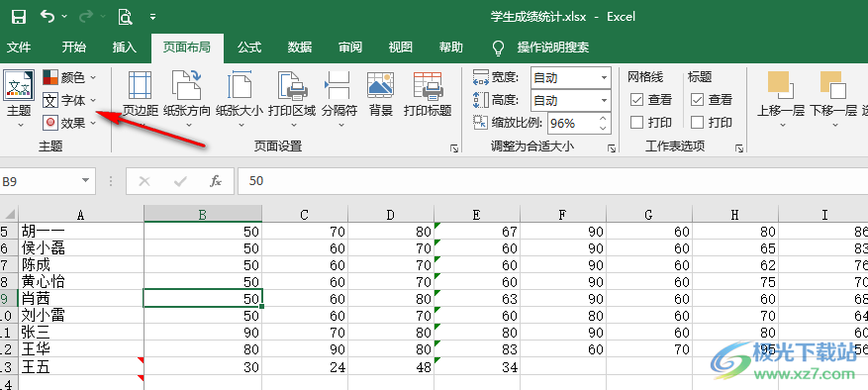Open theme Fonts (字体) menu
Image resolution: width=868 pixels, height=390 pixels.
coord(69,100)
